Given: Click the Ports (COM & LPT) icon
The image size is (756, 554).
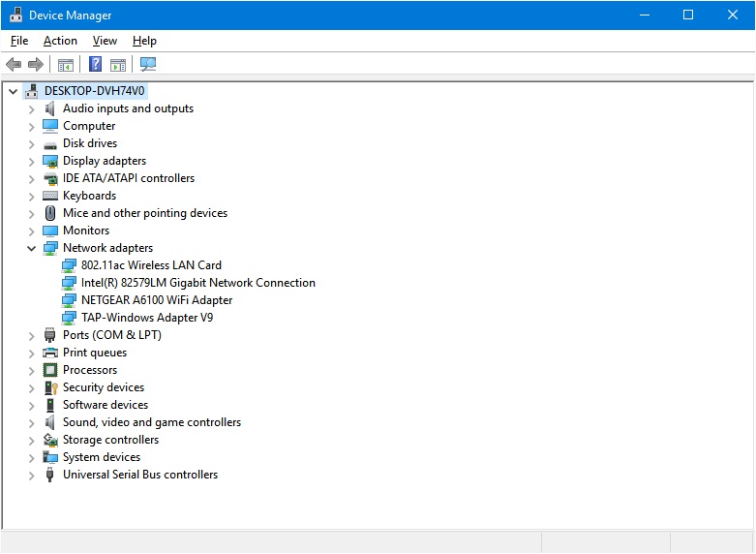Looking at the screenshot, I should 49,335.
